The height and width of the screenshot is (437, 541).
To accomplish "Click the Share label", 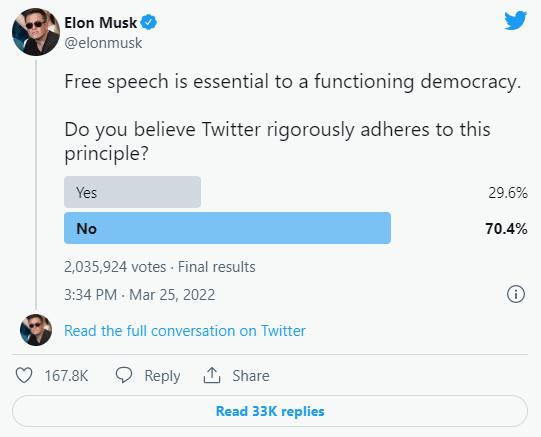I will (251, 376).
